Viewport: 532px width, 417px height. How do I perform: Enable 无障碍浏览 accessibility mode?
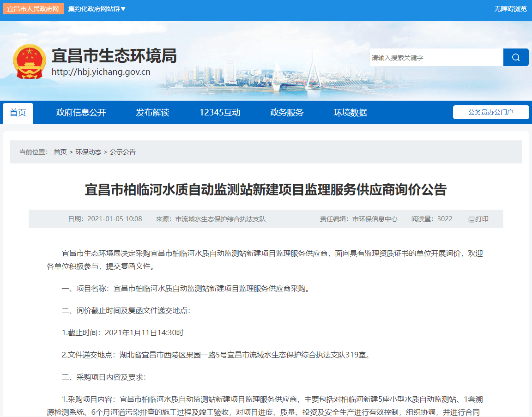[x=510, y=9]
